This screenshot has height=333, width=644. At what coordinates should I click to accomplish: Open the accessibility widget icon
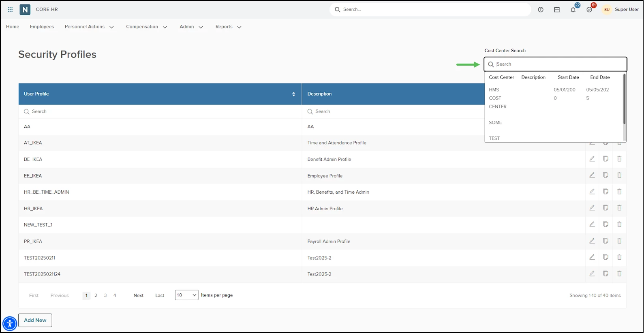[x=10, y=324]
